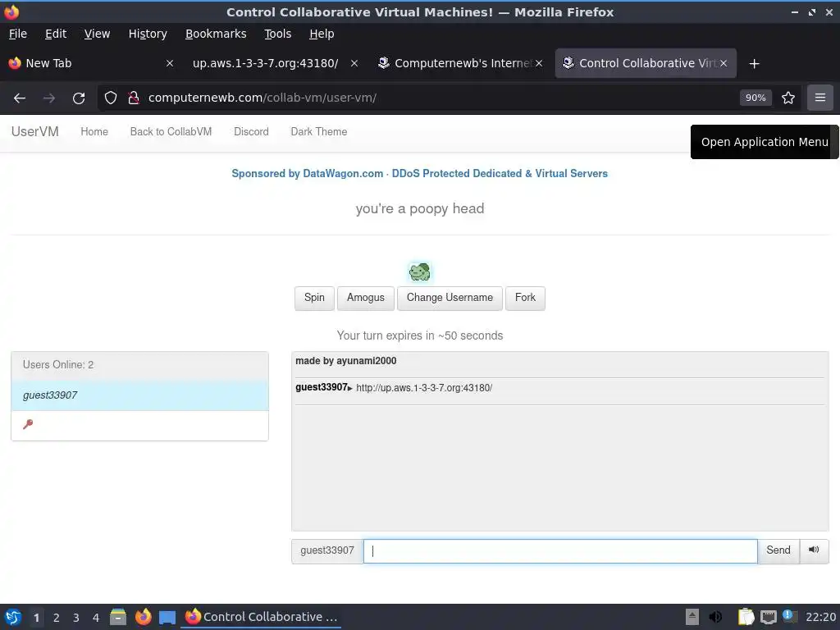Open file manager from taskbar
The width and height of the screenshot is (840, 630).
coord(118,617)
